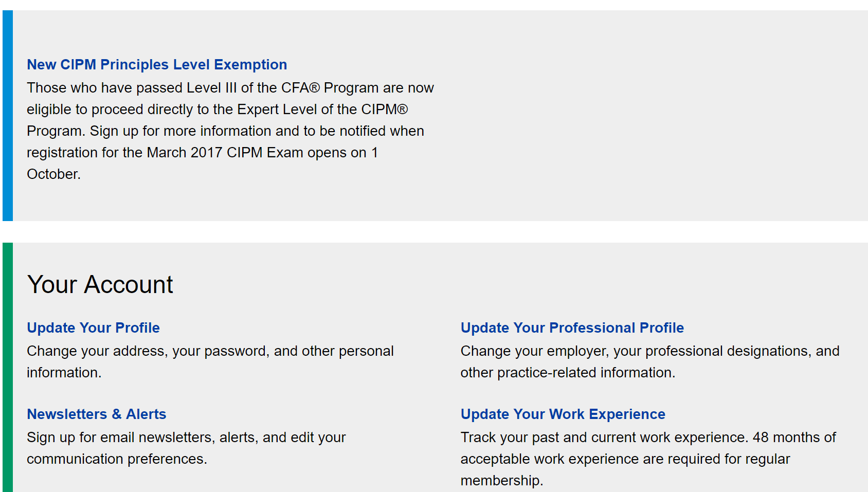Click the green accent bar beside Your Account
Viewport: 868px width, 492px height.
pyautogui.click(x=8, y=367)
